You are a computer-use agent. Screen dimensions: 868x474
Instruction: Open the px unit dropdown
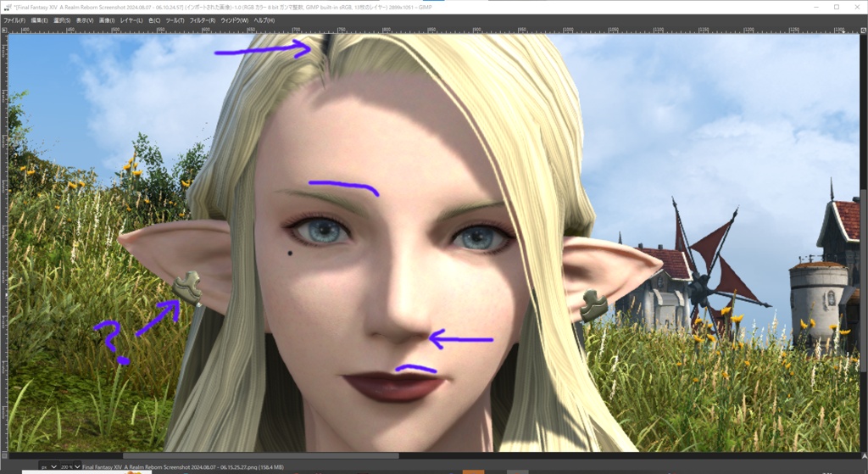(48, 467)
